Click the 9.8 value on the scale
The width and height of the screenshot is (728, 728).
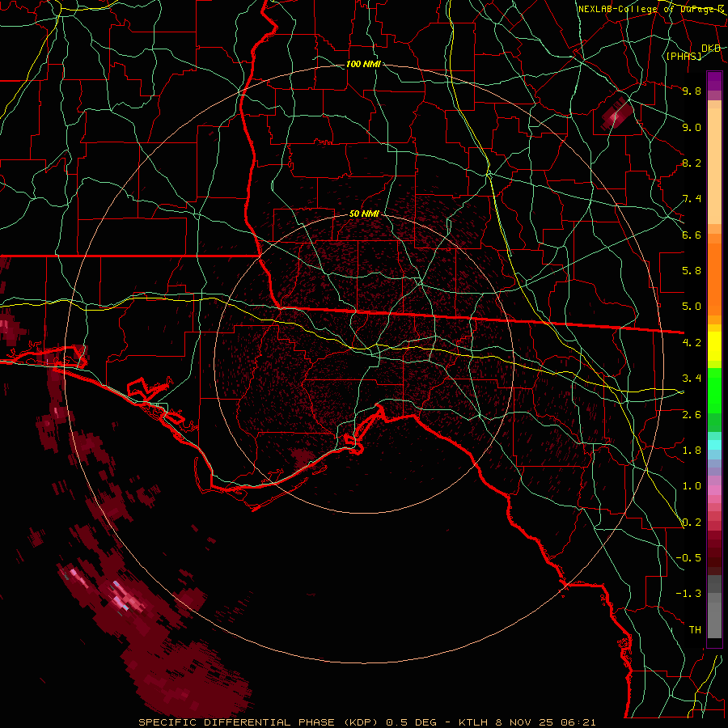point(692,91)
